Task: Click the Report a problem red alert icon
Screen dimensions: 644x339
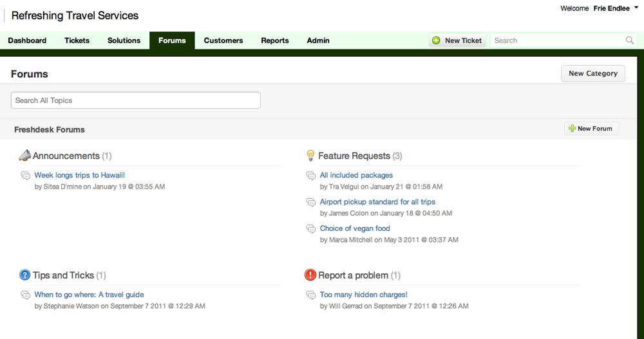Action: pyautogui.click(x=310, y=275)
